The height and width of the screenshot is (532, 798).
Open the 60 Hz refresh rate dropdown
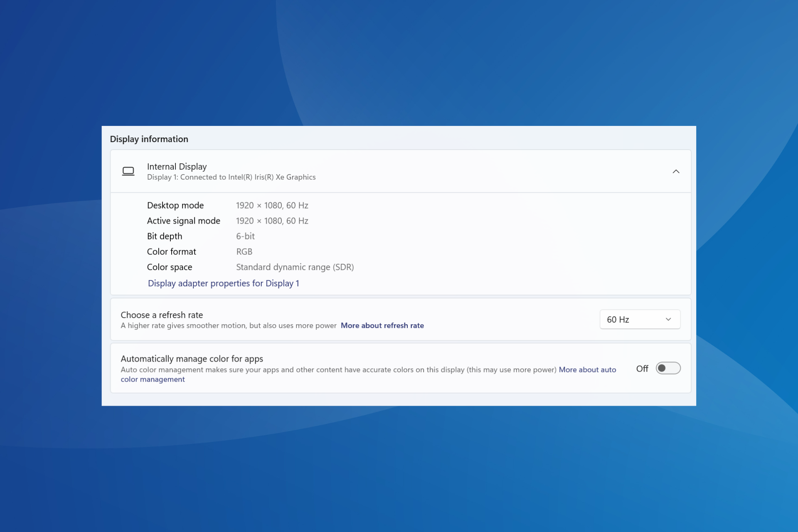(640, 319)
